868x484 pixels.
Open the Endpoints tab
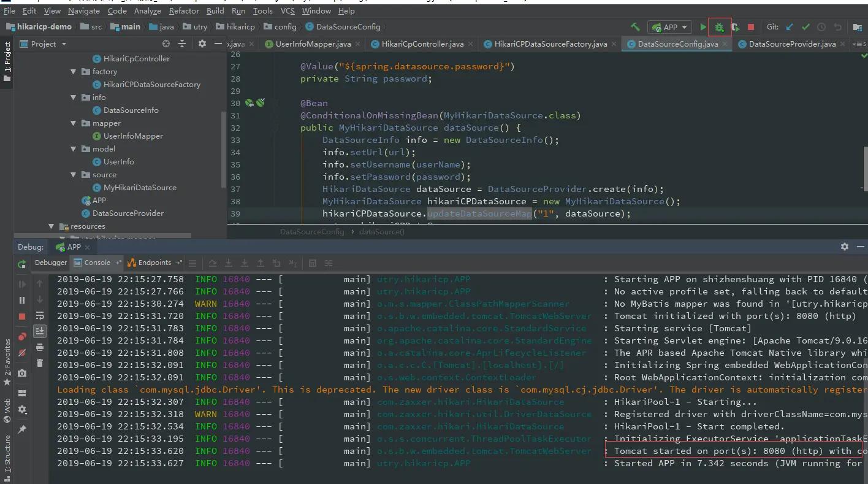(154, 263)
